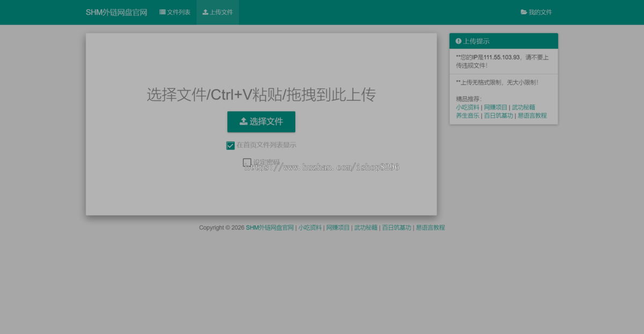Screen dimensions: 644x334
Task: Click the Copyright © 2026 footer text
Action: click(222, 228)
